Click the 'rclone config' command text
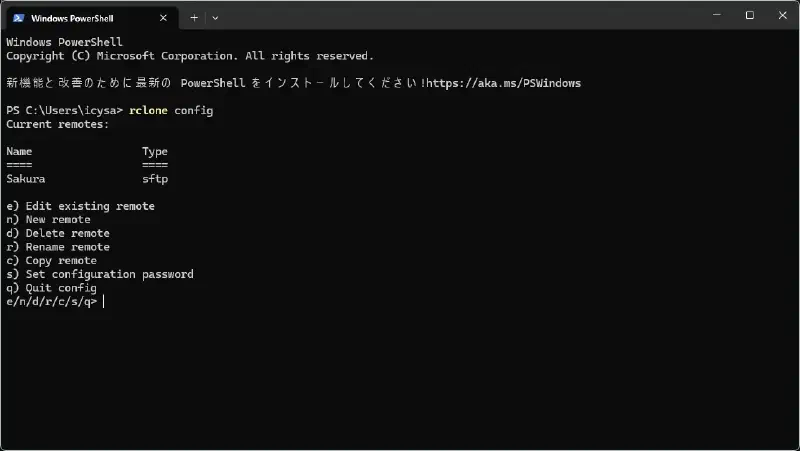Viewport: 800px width, 451px height. 171,111
